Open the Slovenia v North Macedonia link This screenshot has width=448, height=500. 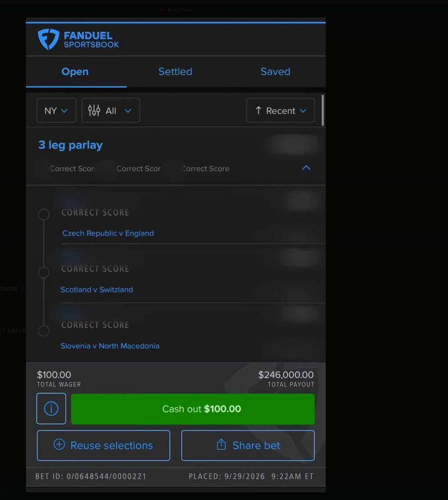[x=110, y=346]
